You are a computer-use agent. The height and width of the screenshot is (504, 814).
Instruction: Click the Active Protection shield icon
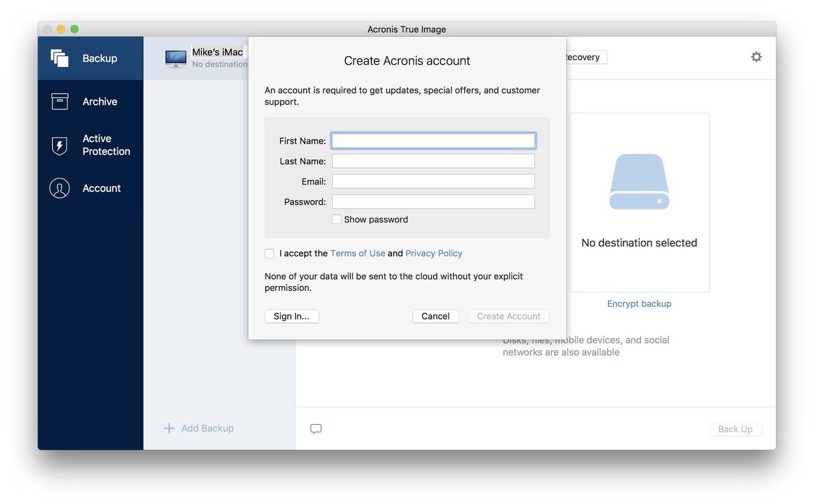click(x=60, y=145)
